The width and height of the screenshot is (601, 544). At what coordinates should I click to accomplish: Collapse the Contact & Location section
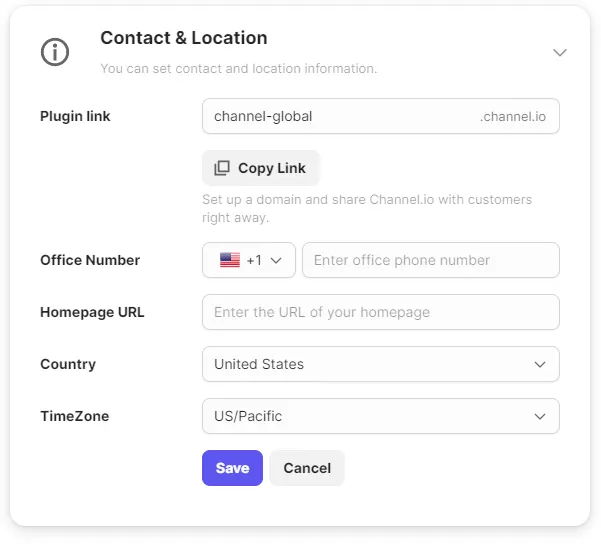click(x=560, y=52)
